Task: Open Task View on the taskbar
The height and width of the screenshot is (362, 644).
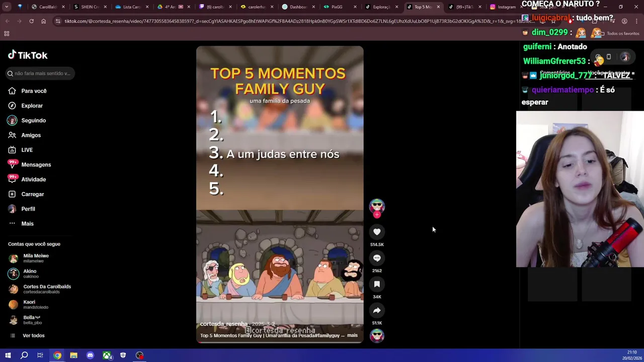Action: (40, 355)
